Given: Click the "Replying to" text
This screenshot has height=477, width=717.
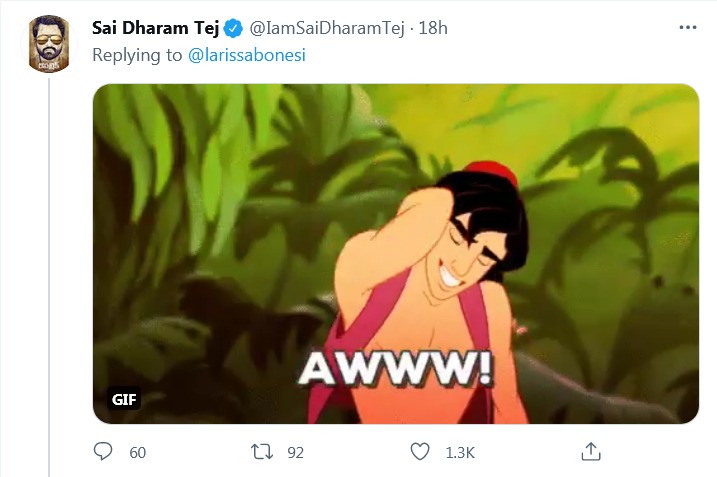Looking at the screenshot, I should [x=137, y=55].
